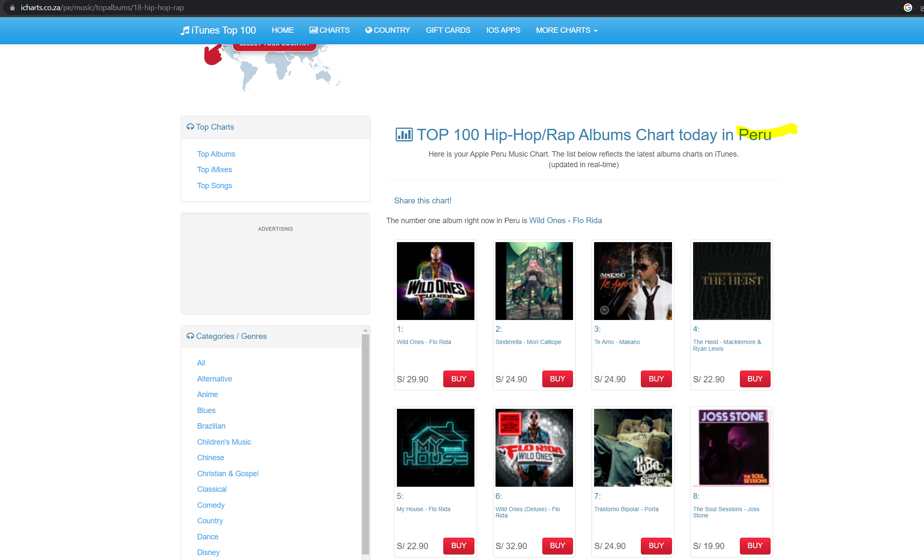Screen dimensions: 924x560
Task: Click the iTunes Top 100 logo
Action: (x=218, y=30)
